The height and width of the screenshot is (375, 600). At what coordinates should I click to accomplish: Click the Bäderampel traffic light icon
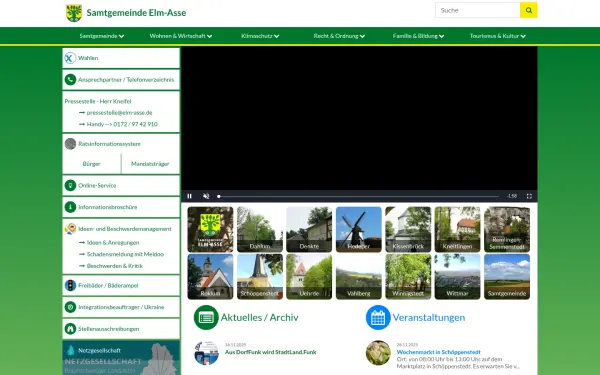pos(70,285)
